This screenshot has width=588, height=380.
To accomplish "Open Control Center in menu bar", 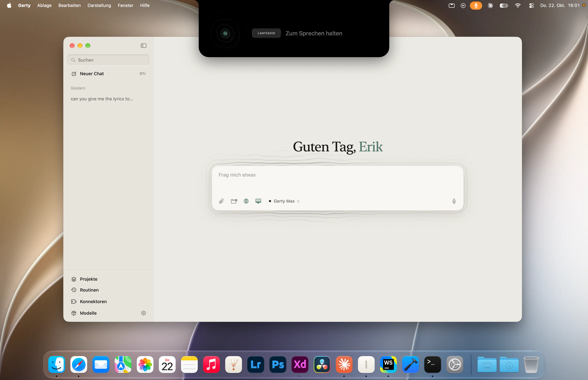I will [531, 5].
